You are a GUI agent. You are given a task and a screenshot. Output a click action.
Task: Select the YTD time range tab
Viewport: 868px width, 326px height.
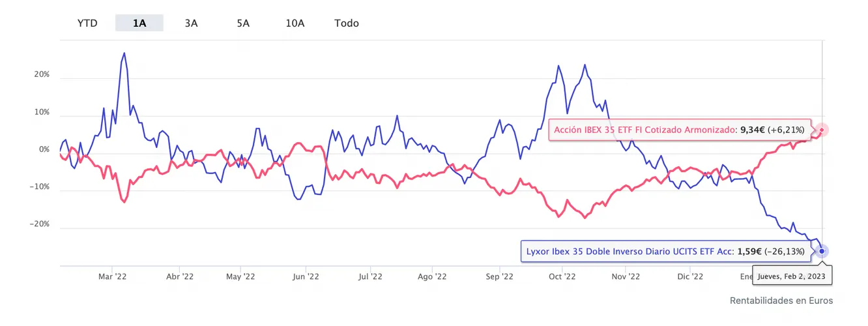(87, 23)
